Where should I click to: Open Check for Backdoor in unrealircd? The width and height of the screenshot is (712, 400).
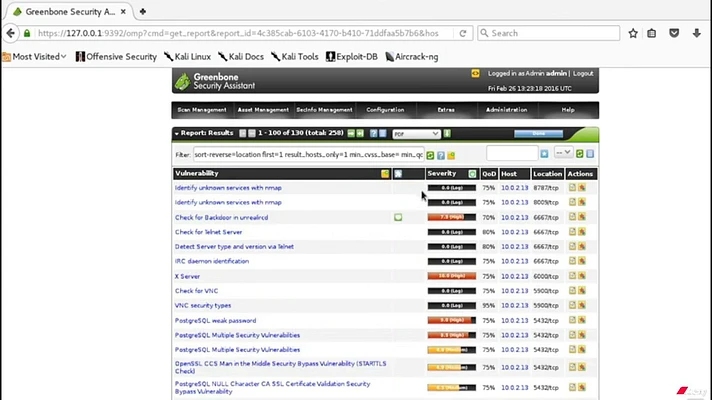221,217
